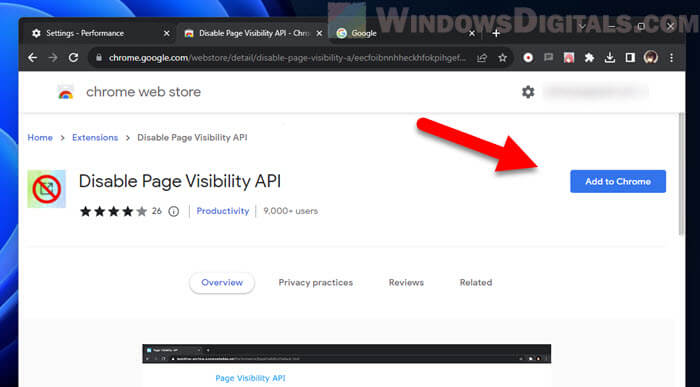Click the Disable Page Visibility API extension icon
This screenshot has height=387, width=700.
46,189
